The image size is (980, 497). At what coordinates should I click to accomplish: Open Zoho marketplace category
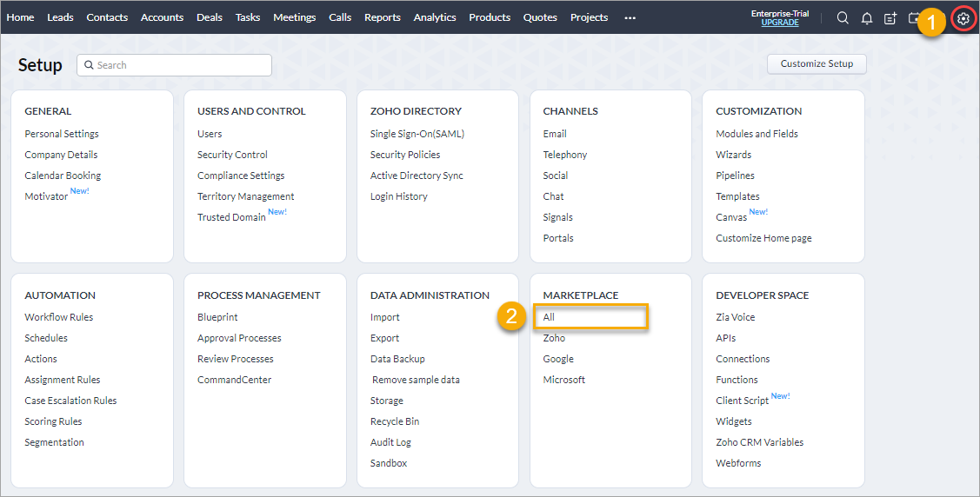(x=554, y=338)
